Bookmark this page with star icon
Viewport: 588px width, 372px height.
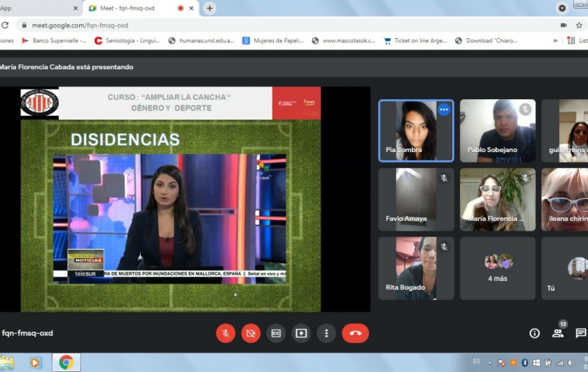click(579, 25)
